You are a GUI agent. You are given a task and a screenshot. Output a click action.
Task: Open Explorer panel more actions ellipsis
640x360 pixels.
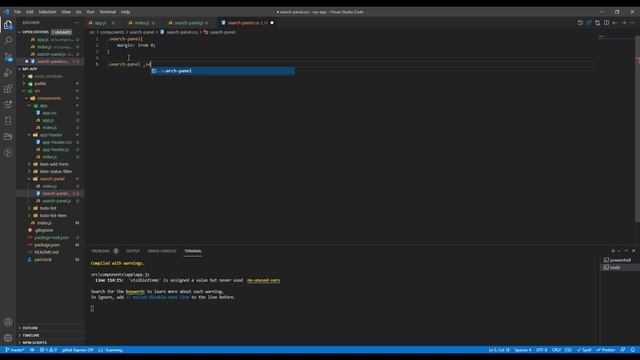pos(77,23)
